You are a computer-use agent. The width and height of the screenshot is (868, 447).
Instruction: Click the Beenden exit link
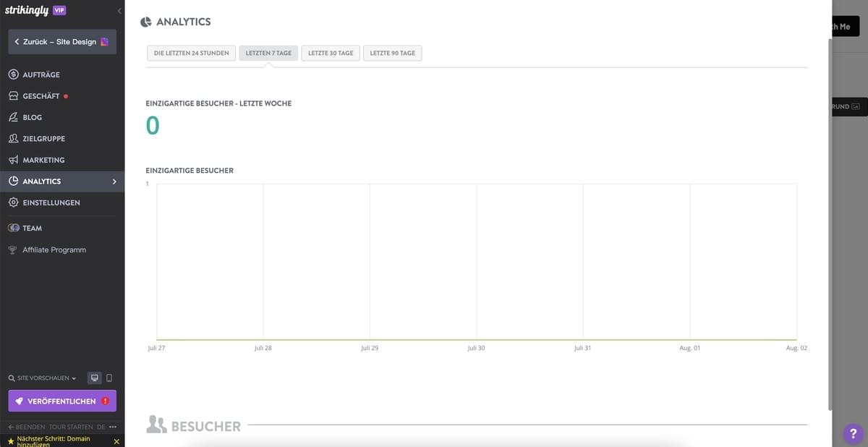[x=26, y=427]
